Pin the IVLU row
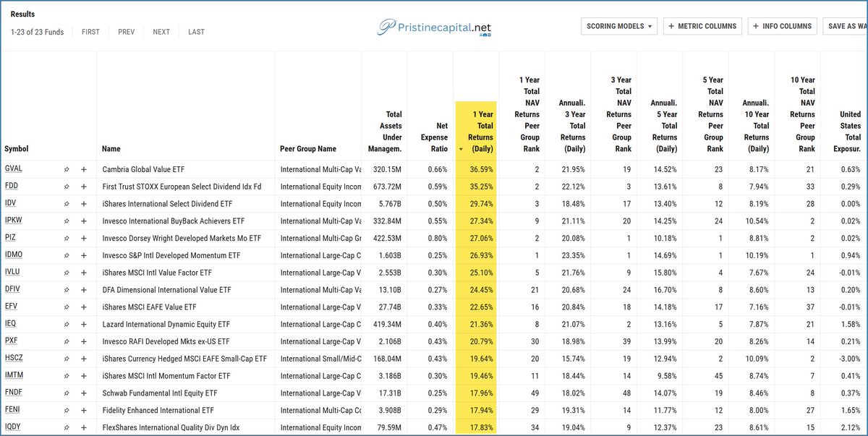This screenshot has height=436, width=868. pos(66,273)
